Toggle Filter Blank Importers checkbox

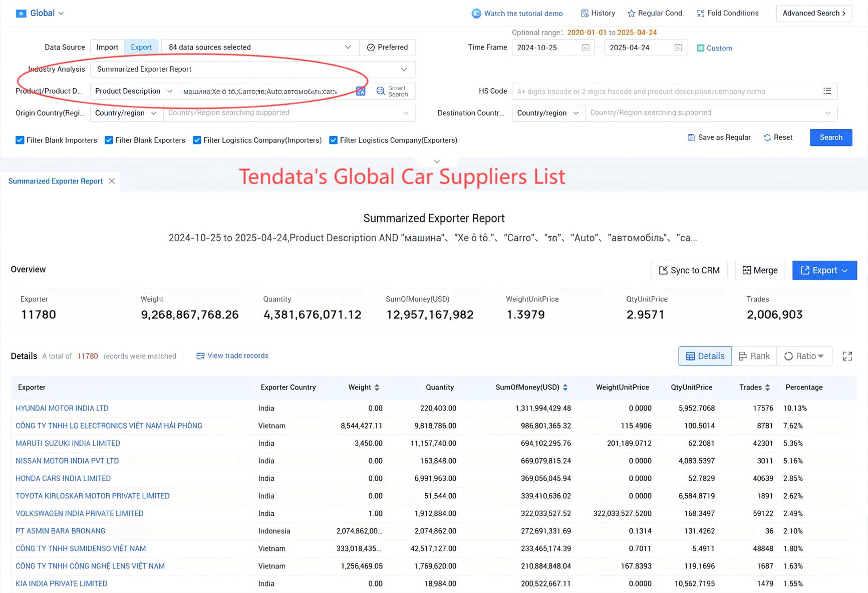click(x=20, y=140)
